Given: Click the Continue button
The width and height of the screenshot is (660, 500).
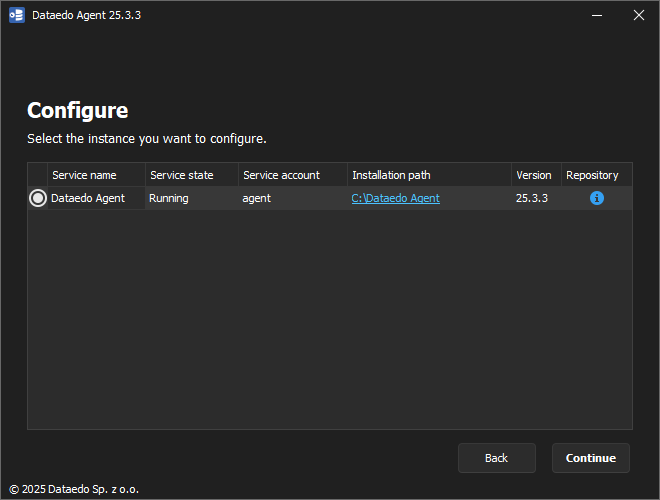Looking at the screenshot, I should click(x=591, y=458).
